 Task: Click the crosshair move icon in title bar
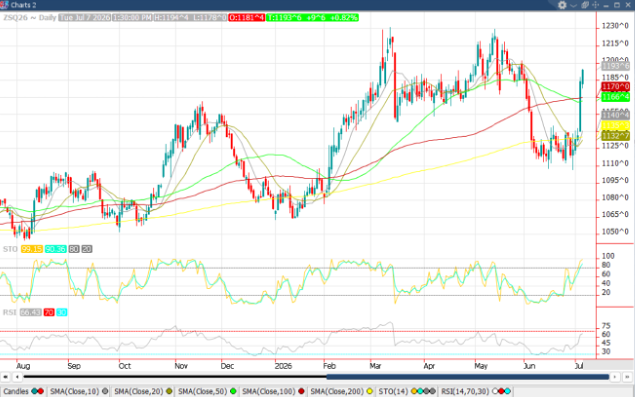[595, 5]
